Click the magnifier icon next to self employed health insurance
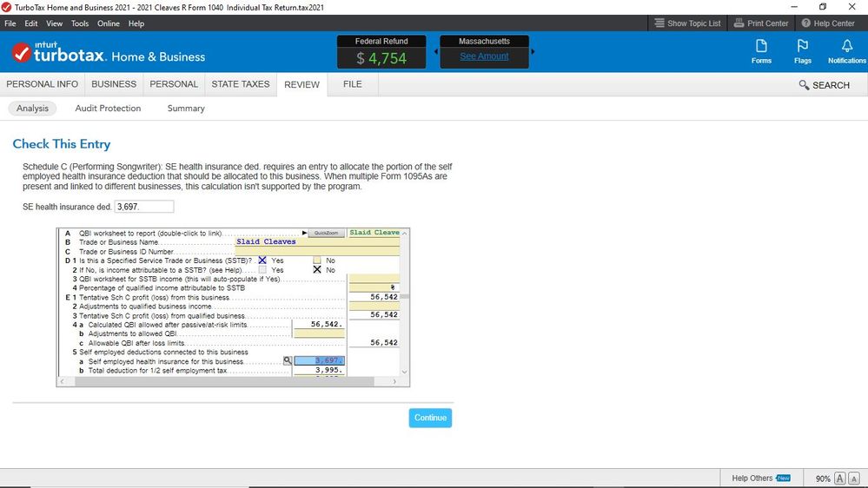Screen dimensions: 868x488 [288, 360]
